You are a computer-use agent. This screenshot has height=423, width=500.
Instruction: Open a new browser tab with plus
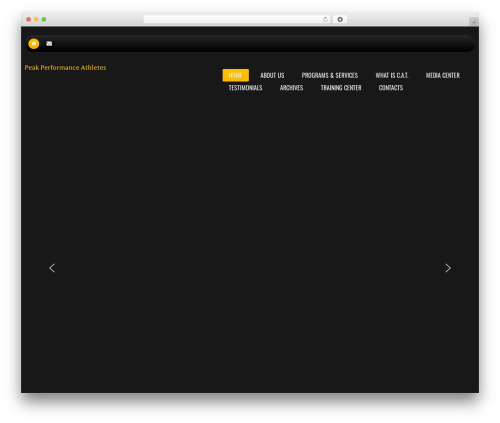(x=474, y=22)
